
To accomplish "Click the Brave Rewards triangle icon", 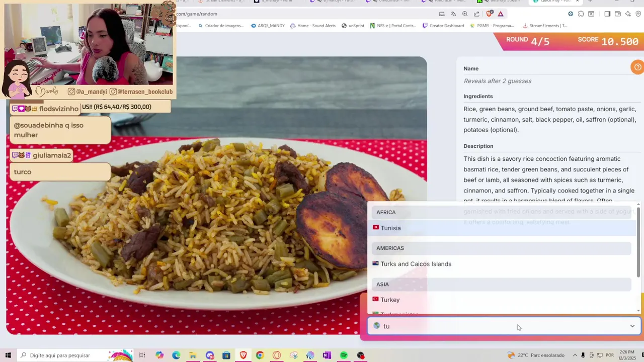I will tap(501, 14).
